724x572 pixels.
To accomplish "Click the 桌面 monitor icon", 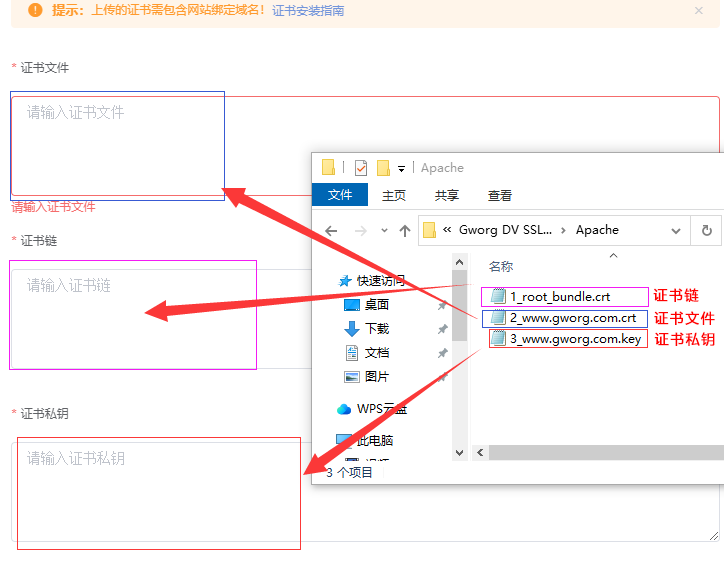I will [x=352, y=305].
